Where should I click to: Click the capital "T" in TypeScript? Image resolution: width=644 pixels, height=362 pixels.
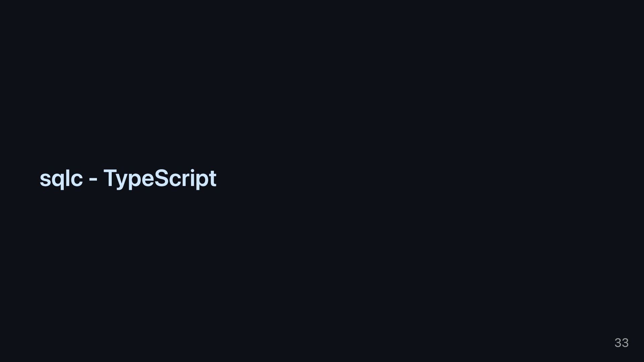(x=110, y=178)
